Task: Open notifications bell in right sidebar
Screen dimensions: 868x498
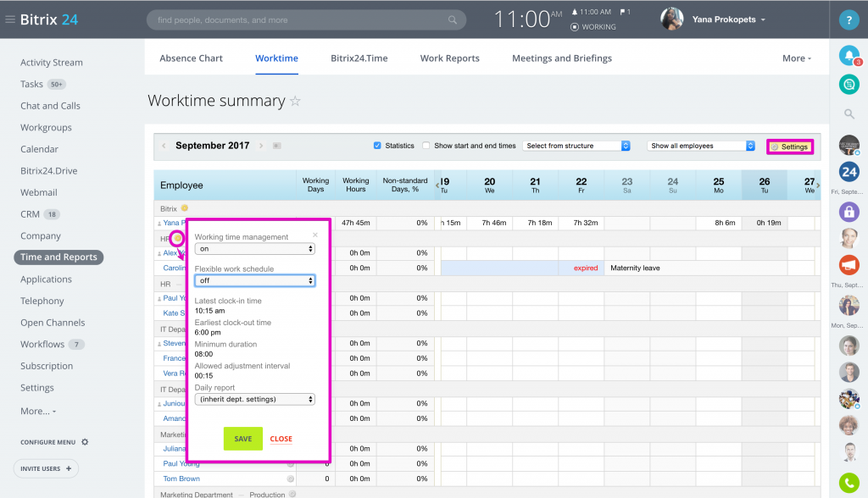Action: (849, 55)
